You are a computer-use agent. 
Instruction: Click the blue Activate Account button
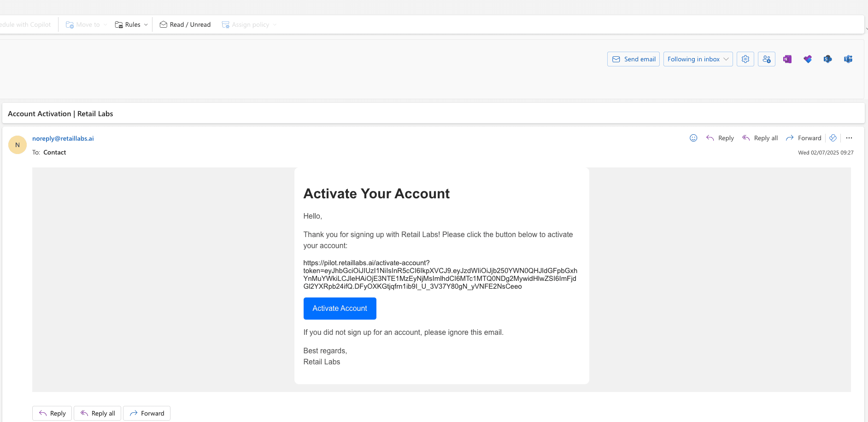pyautogui.click(x=340, y=309)
